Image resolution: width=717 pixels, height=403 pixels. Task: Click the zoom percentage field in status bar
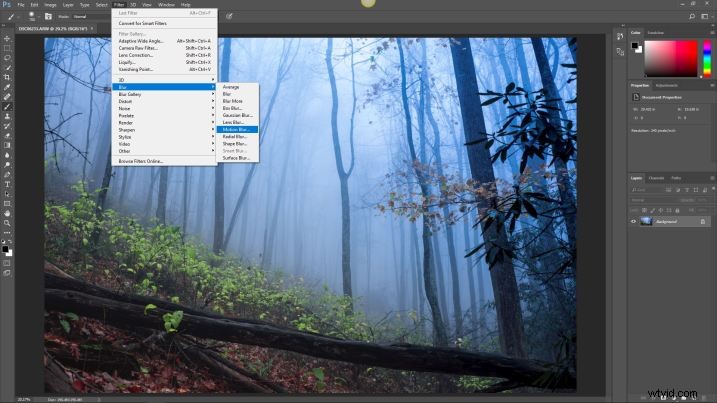click(23, 400)
